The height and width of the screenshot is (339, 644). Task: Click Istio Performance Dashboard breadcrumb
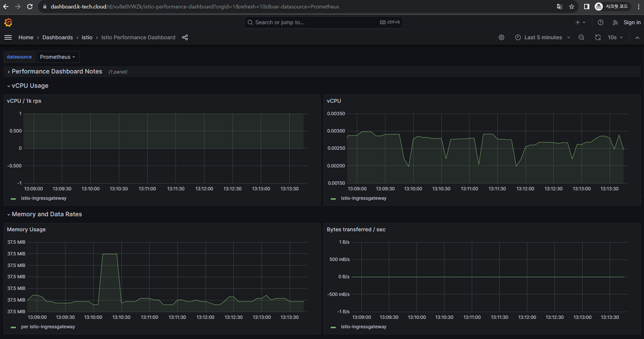[x=138, y=37]
